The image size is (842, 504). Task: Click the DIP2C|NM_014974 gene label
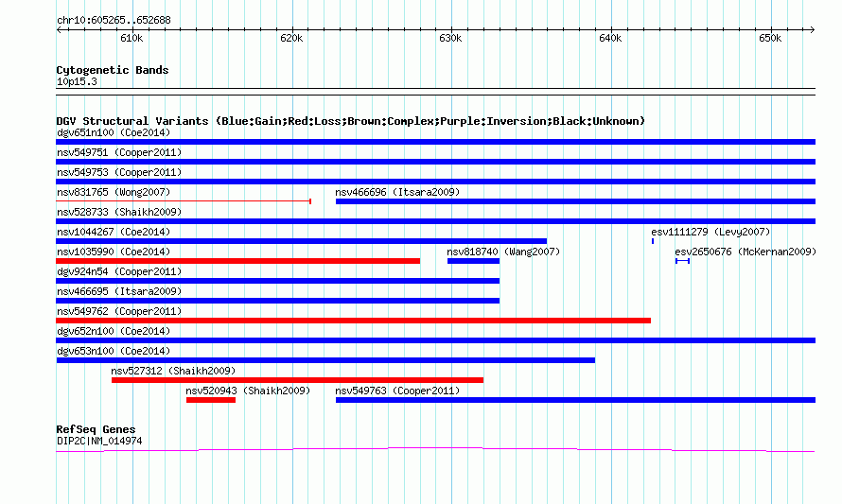(99, 442)
